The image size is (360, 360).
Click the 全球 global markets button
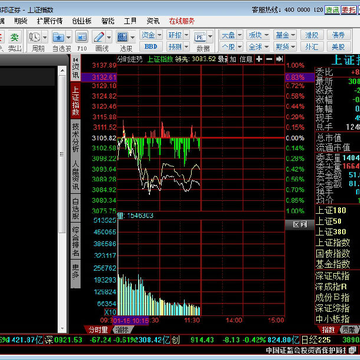255,46
